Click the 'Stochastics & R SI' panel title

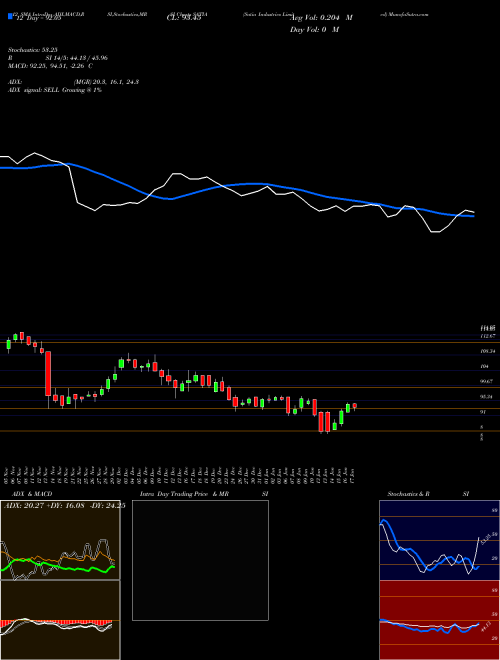(428, 494)
